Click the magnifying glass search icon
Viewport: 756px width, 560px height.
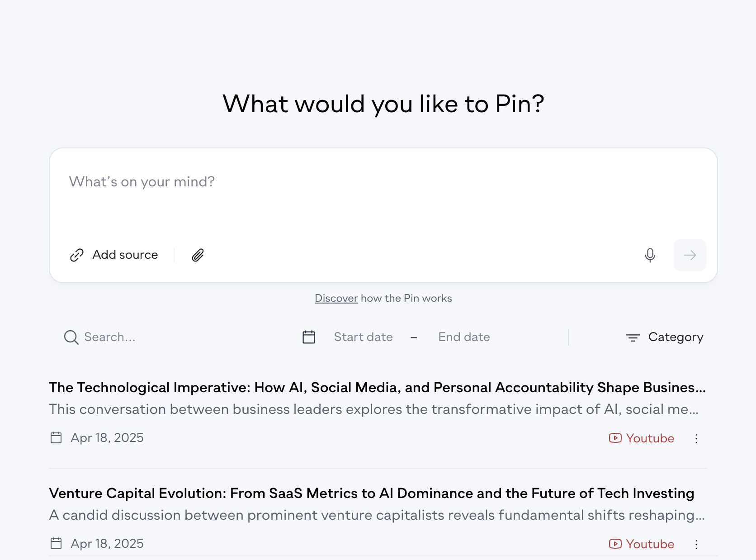(71, 337)
